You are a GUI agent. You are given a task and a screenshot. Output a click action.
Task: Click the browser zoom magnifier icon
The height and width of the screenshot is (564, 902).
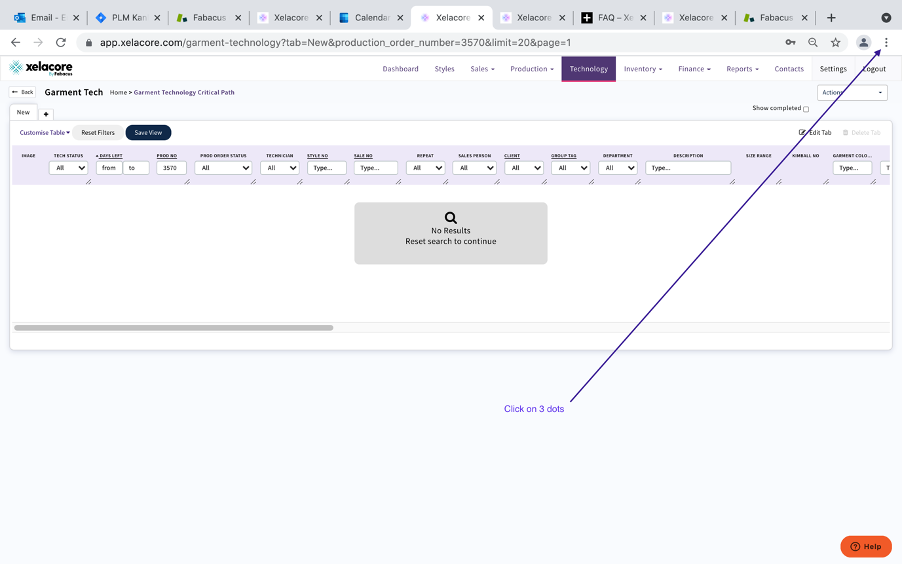point(812,43)
